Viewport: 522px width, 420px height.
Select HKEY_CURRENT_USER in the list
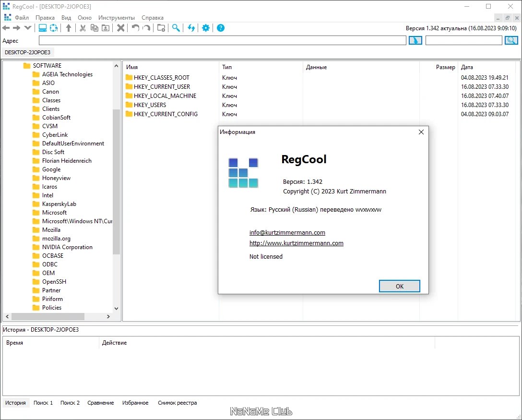click(162, 86)
